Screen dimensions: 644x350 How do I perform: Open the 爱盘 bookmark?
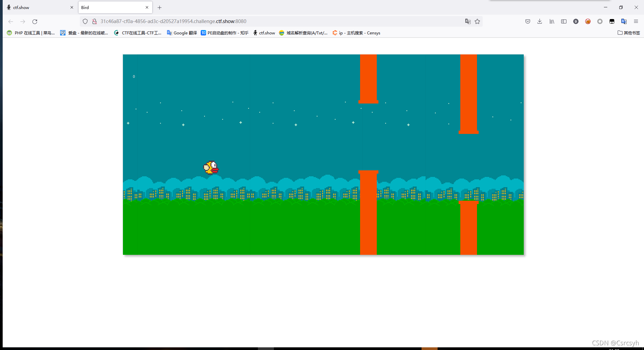pos(84,33)
